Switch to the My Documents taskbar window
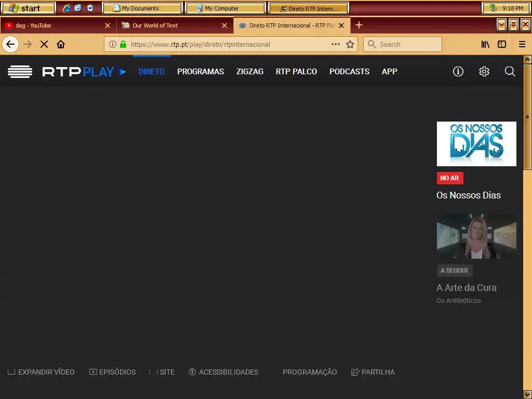532x399 pixels. 142,8
